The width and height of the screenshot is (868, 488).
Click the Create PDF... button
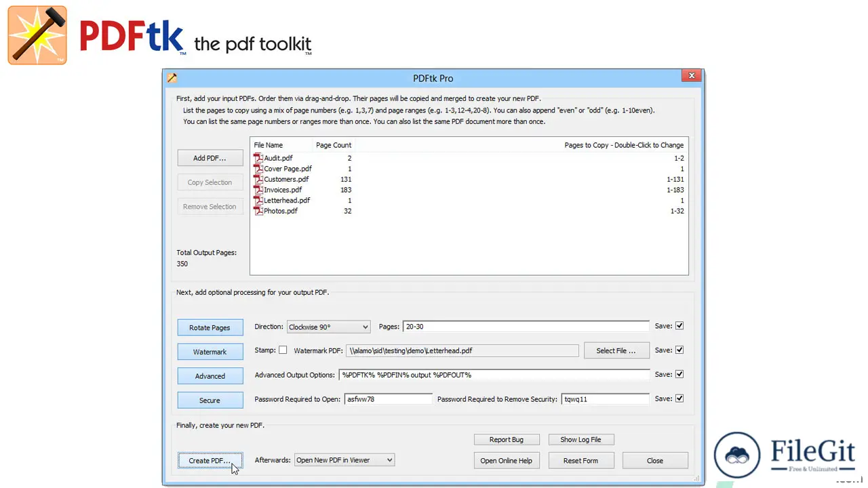210,460
